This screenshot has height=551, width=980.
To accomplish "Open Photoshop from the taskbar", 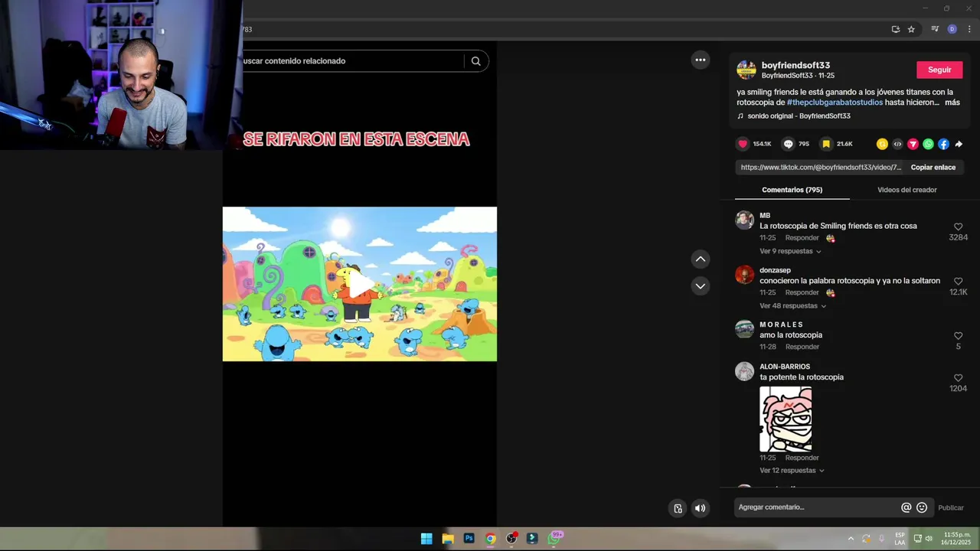I will (x=469, y=539).
